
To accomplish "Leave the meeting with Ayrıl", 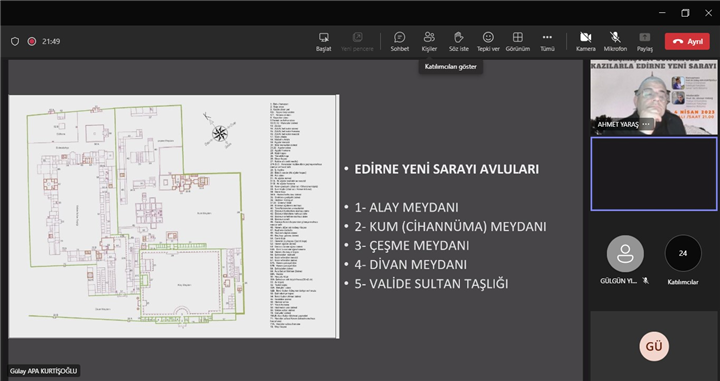I will (x=687, y=41).
